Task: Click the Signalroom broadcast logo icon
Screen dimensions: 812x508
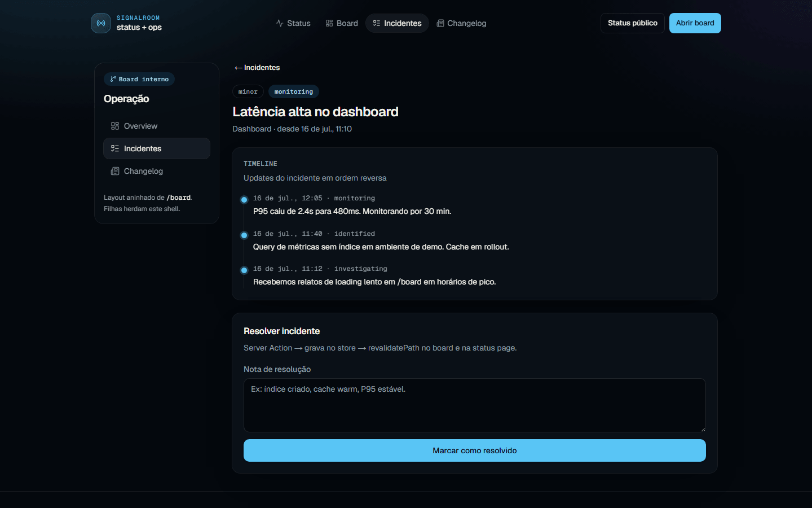Action: pyautogui.click(x=101, y=23)
